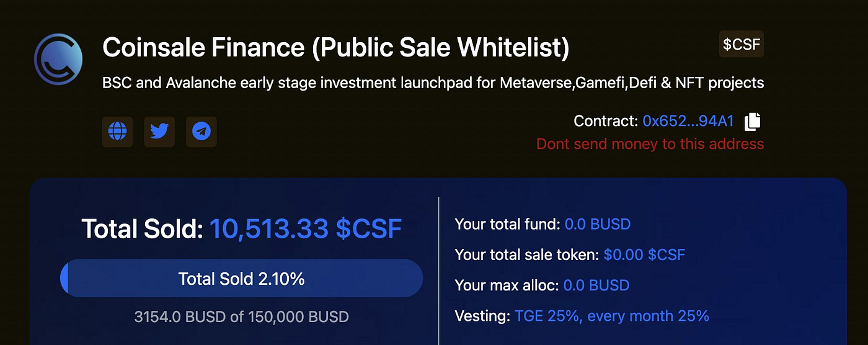868x345 pixels.
Task: Click the 'Vesting:' label
Action: point(482,316)
